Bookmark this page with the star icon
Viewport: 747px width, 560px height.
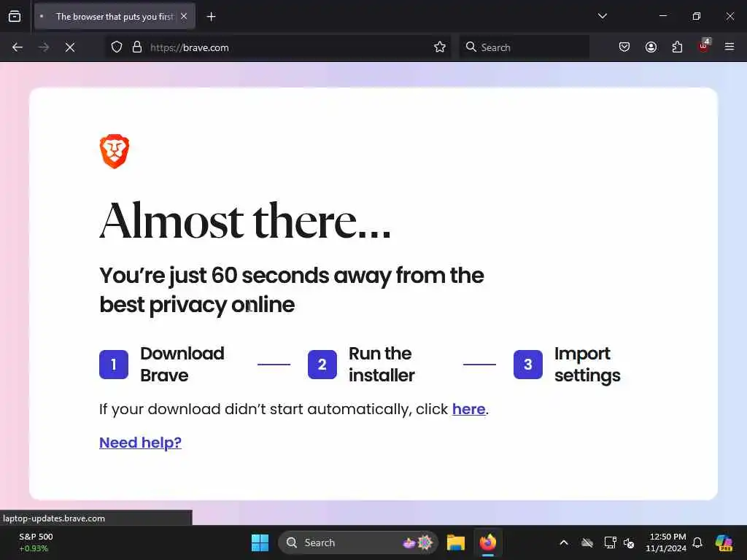pos(440,47)
